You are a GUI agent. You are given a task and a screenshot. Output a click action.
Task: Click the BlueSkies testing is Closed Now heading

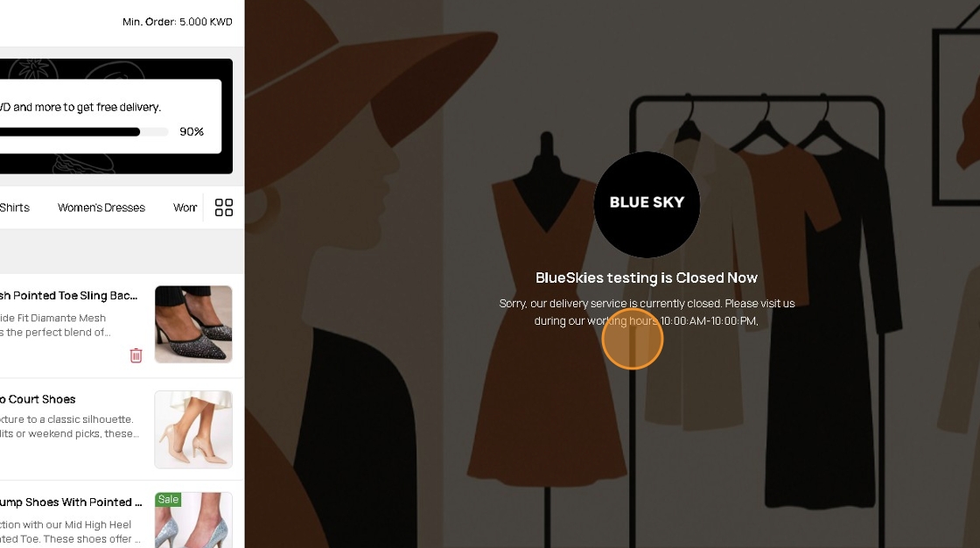647,278
